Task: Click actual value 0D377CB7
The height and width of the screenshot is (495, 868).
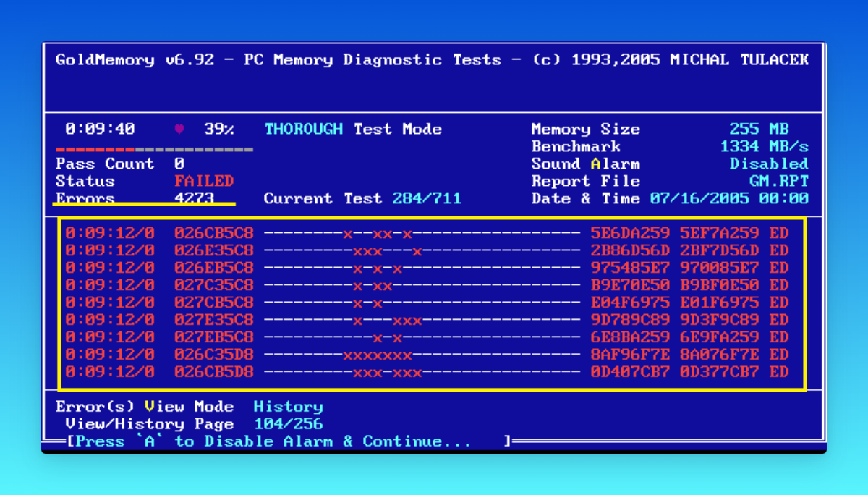Action: 720,373
